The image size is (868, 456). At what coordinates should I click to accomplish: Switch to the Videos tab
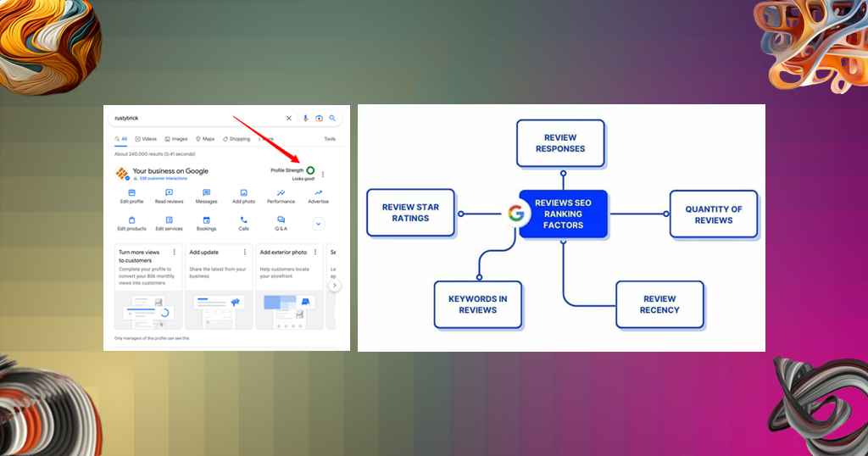(x=146, y=139)
